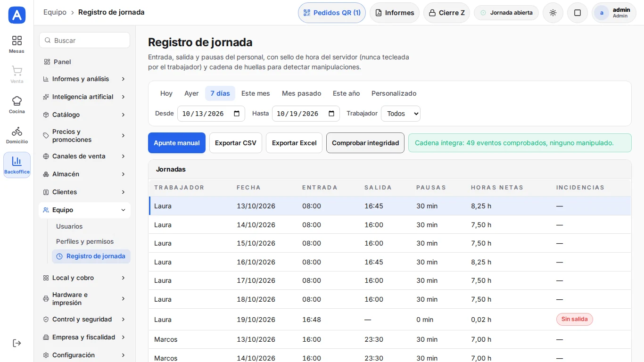Select the Mes pasado range tab

(x=302, y=93)
